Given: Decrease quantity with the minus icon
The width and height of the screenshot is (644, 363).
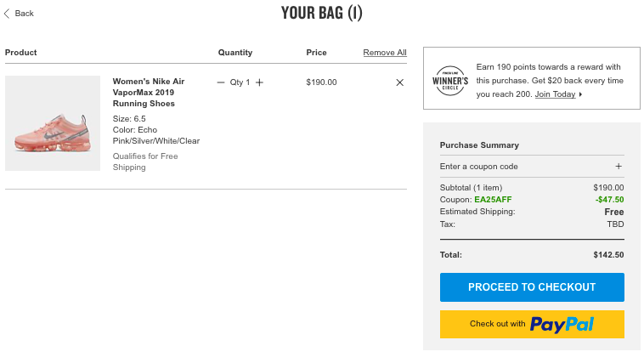Looking at the screenshot, I should [x=221, y=82].
